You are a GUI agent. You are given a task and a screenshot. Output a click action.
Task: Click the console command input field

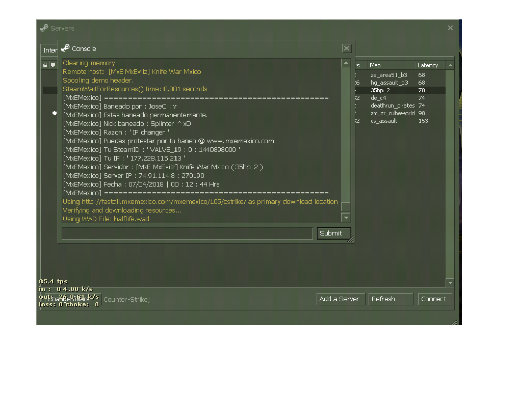click(187, 233)
